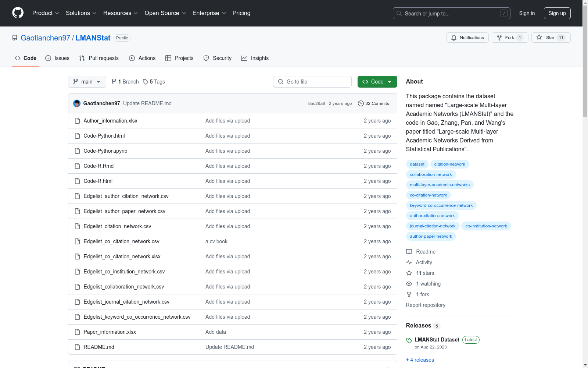588x368 pixels.
Task: Click the file icon for Author_information.xlsx
Action: pos(77,121)
